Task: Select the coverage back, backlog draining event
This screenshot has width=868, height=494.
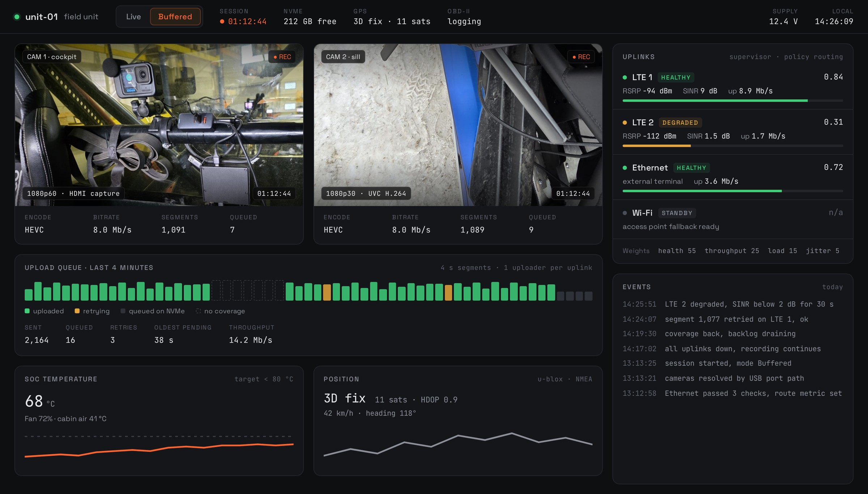Action: [x=733, y=334]
